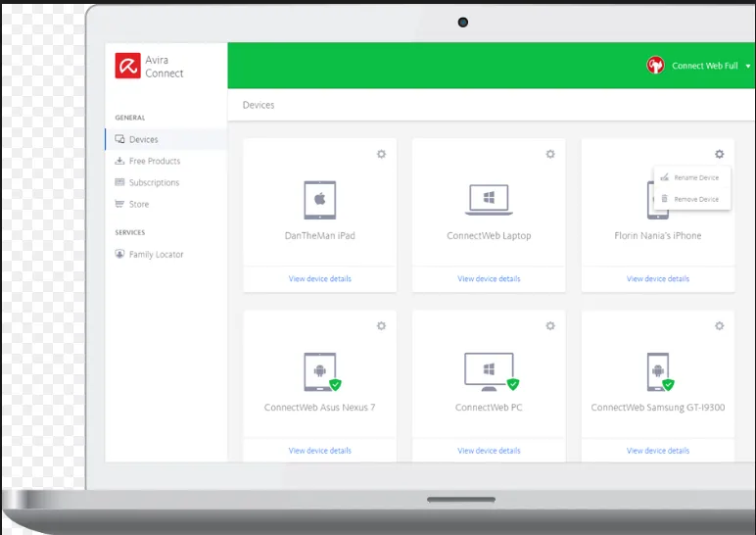Click the ConnectWeb PC desktop icon

pos(489,371)
